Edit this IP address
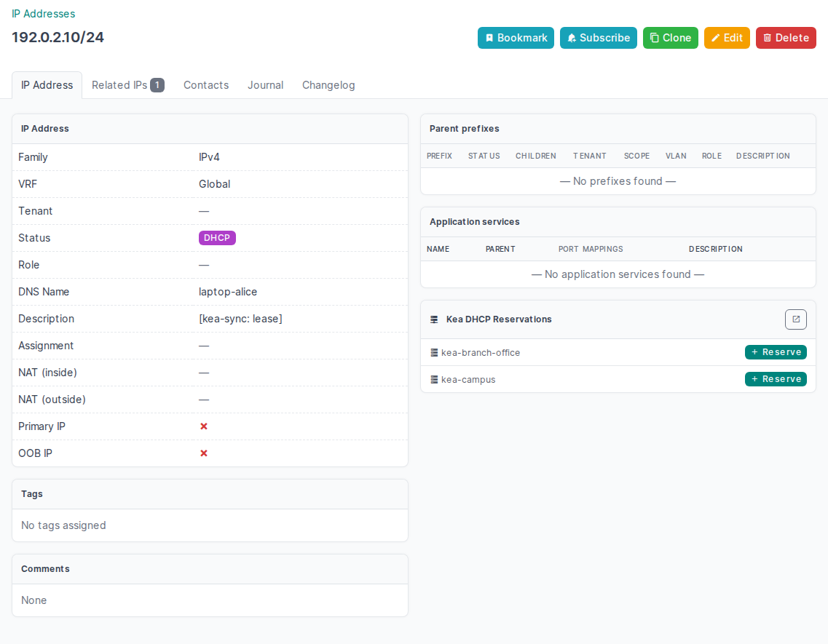The image size is (828, 644). [x=728, y=38]
